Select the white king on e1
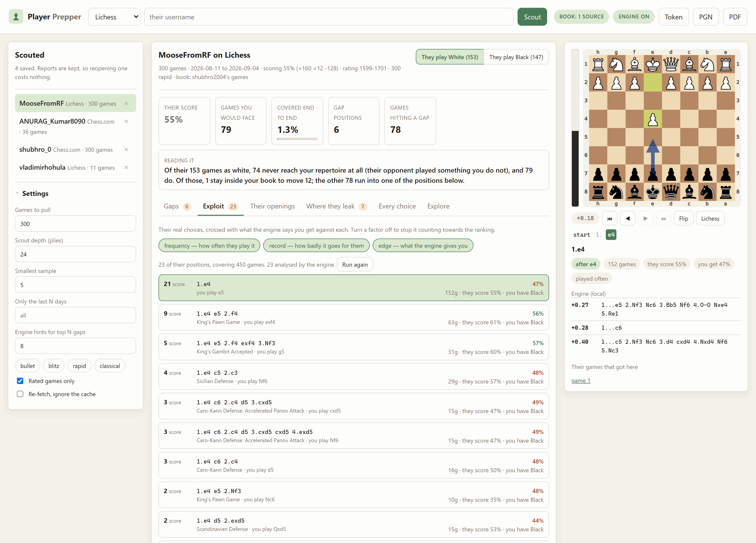The width and height of the screenshot is (756, 543). pyautogui.click(x=653, y=64)
